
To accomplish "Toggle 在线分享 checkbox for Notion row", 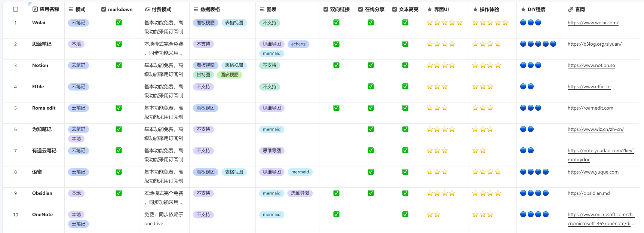I will coord(371,65).
